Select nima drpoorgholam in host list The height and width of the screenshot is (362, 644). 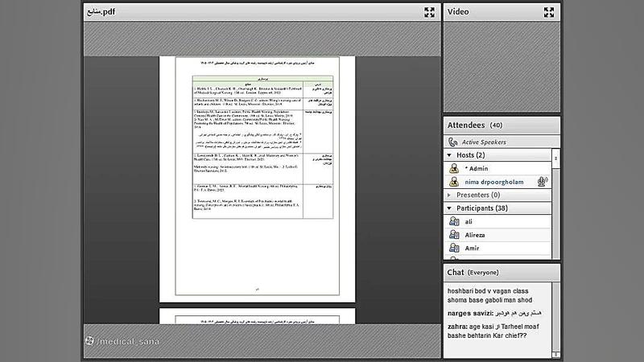497,182
